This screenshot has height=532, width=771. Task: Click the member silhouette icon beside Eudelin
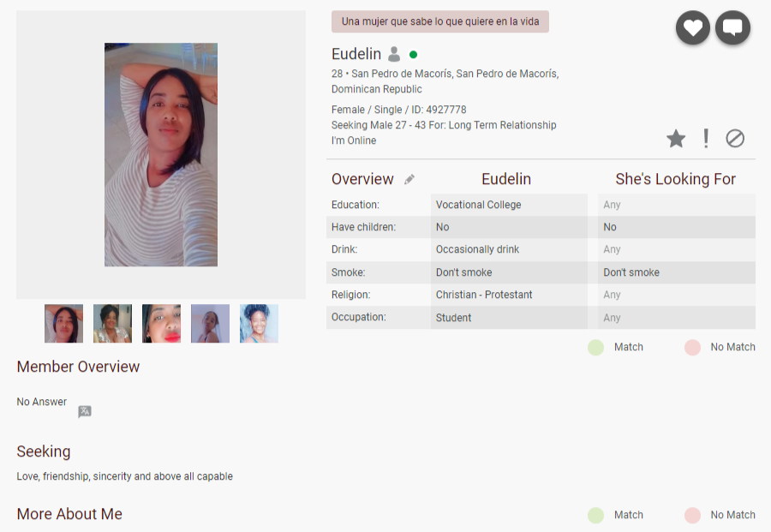(394, 55)
